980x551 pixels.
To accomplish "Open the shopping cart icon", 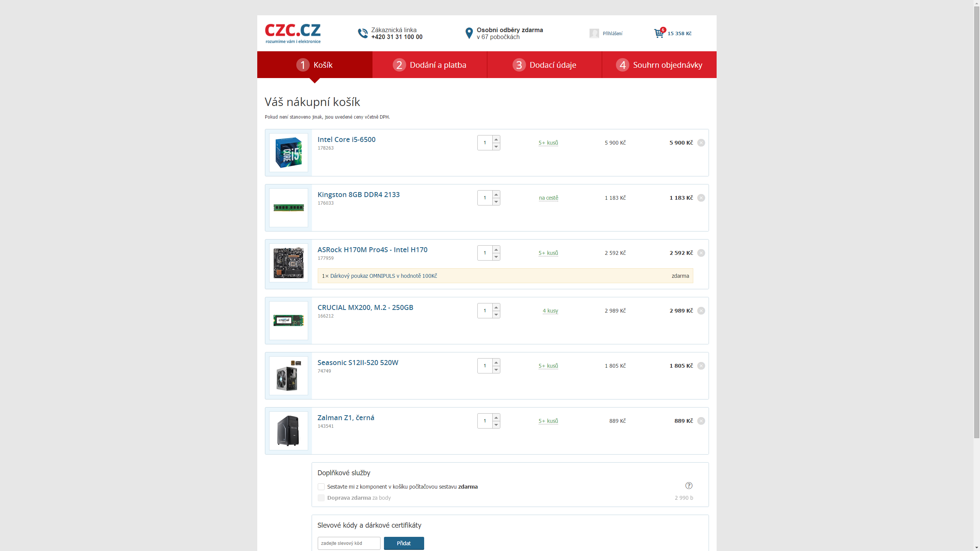I will pyautogui.click(x=659, y=33).
